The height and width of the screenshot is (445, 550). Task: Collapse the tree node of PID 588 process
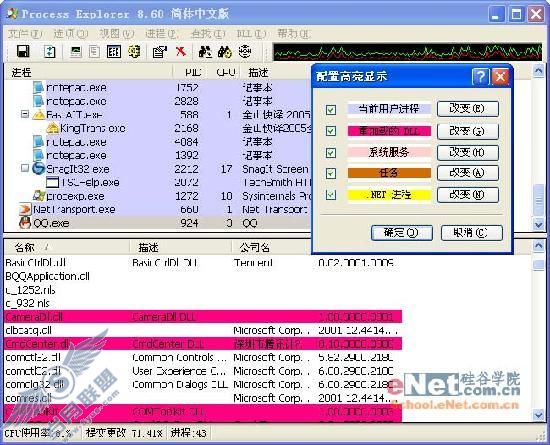click(x=25, y=114)
